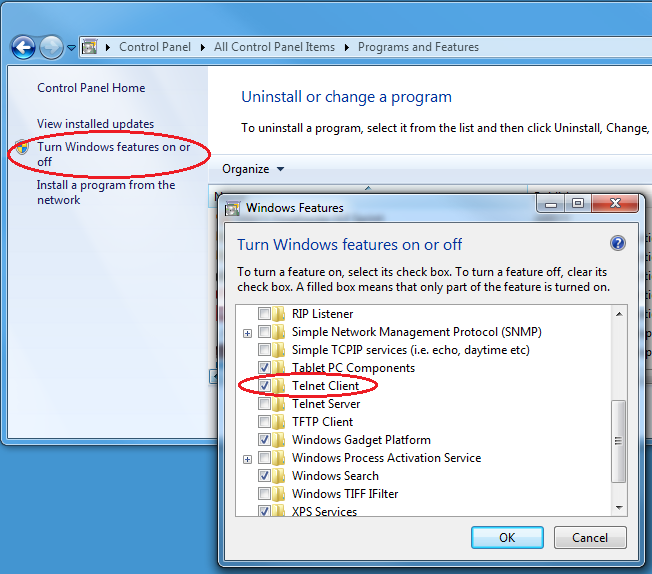Close the Windows Features dialog
This screenshot has height=574, width=652.
tap(615, 203)
